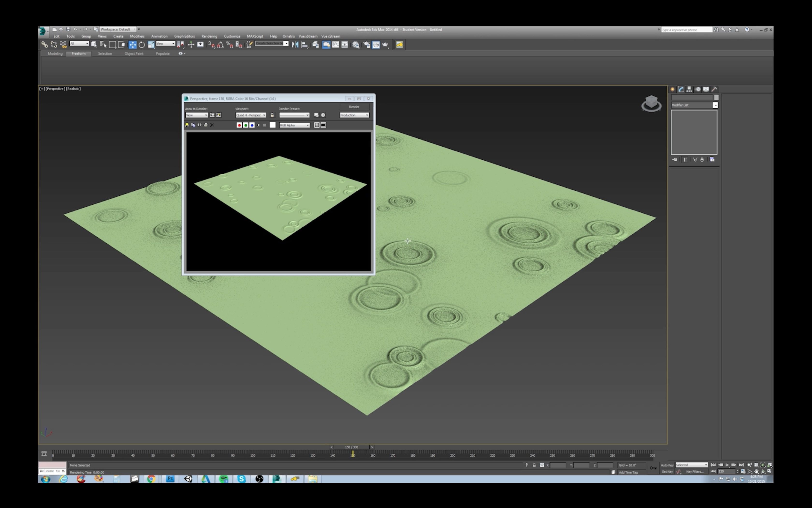This screenshot has height=508, width=812.
Task: Click white color swatch in render window
Action: pos(272,125)
